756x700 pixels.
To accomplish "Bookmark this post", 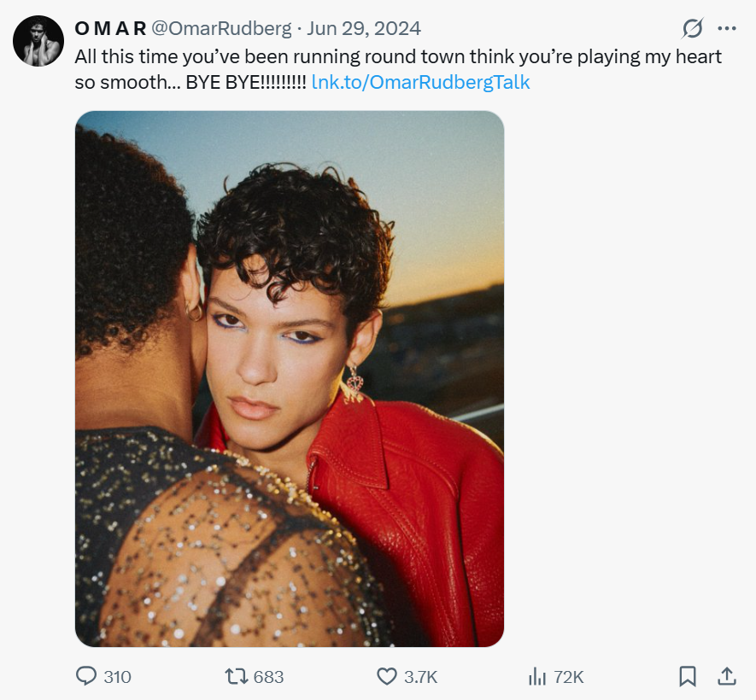I will (688, 676).
